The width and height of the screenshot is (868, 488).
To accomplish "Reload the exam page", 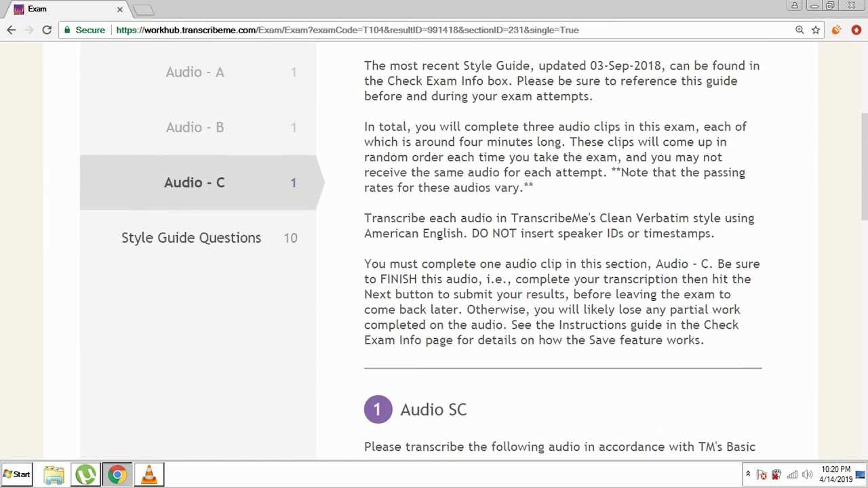I will 47,30.
